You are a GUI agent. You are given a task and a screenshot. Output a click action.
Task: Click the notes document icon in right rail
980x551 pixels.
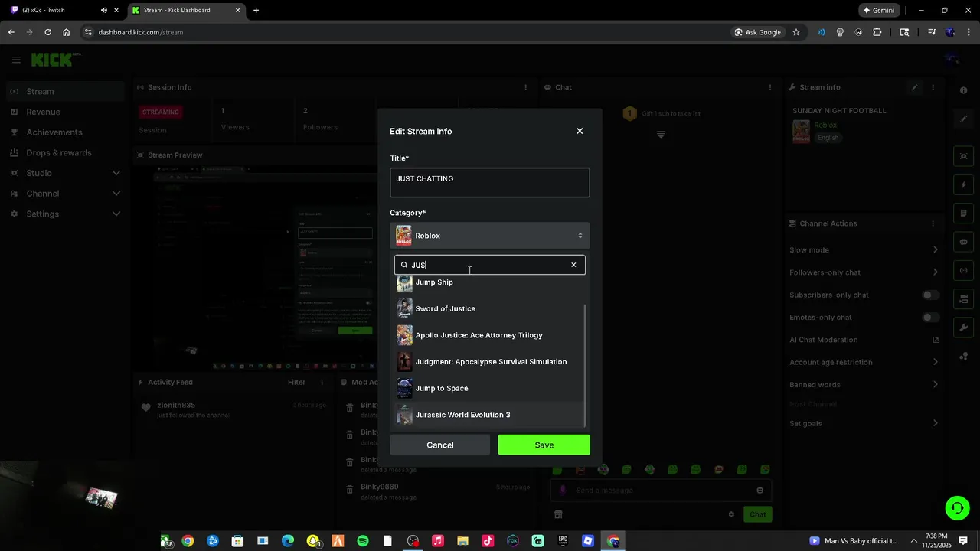(x=964, y=214)
